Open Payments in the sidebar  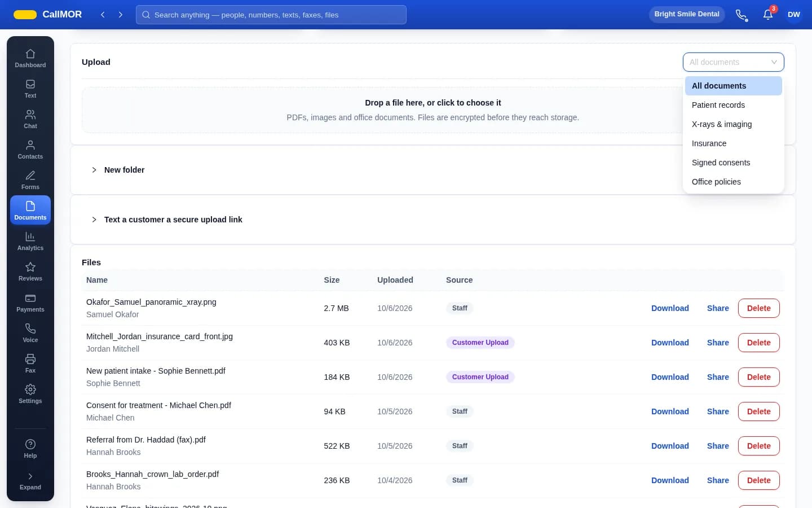coord(30,303)
